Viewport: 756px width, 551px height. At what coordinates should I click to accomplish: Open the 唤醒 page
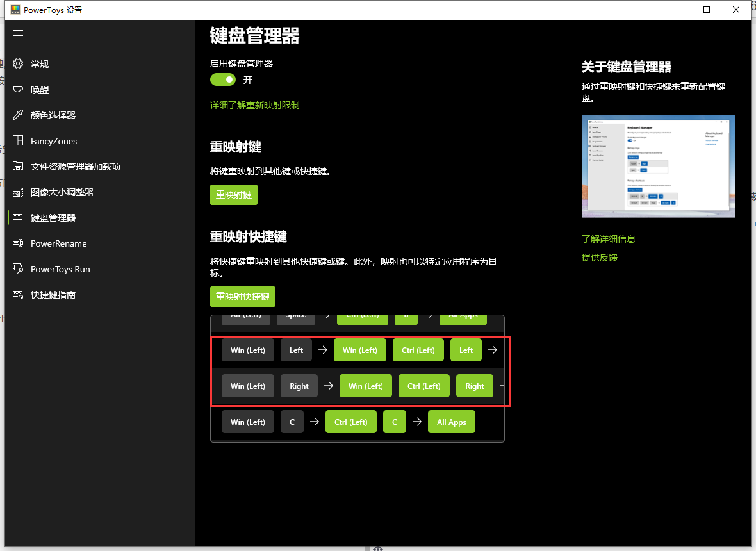coord(100,89)
